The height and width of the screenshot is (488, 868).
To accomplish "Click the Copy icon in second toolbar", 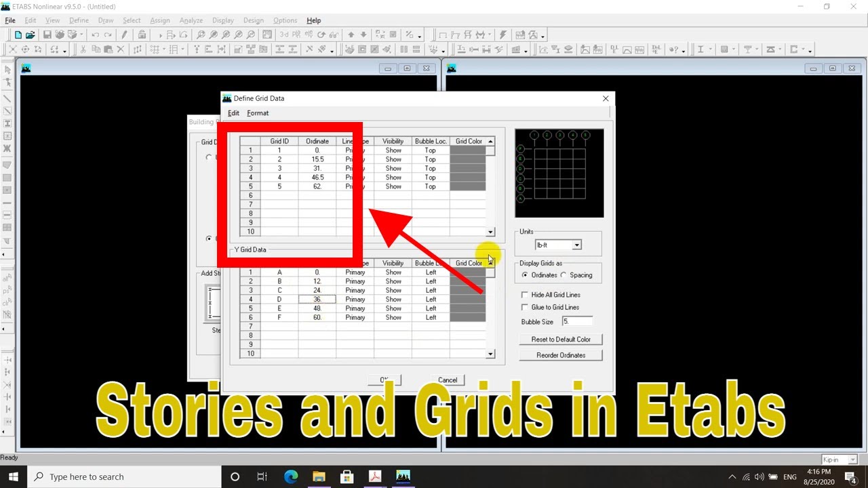I will click(96, 49).
